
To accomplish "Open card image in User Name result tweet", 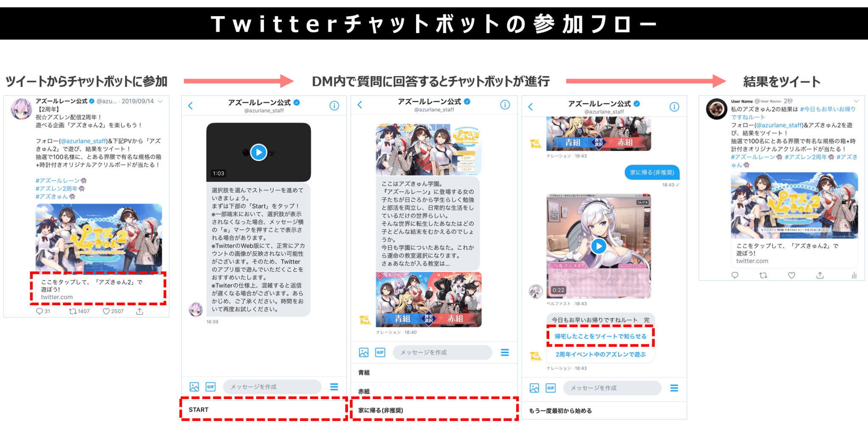I will (794, 205).
